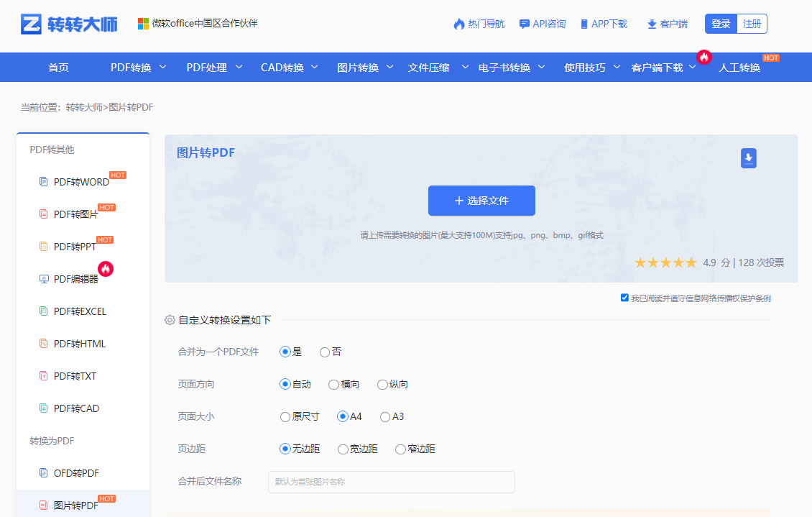This screenshot has width=812, height=517.
Task: Click the fifth star in the rating
Action: coord(691,262)
